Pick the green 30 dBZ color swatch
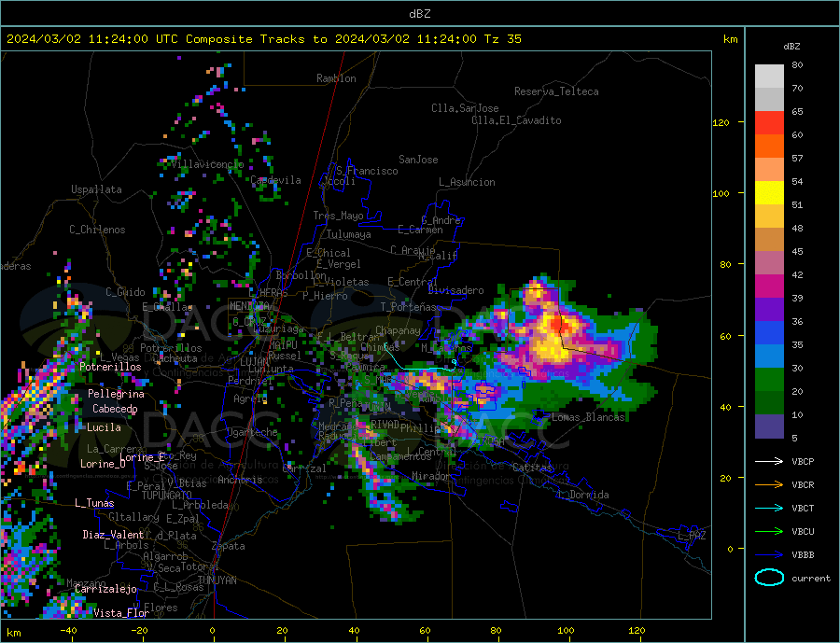This screenshot has width=840, height=643. (769, 380)
